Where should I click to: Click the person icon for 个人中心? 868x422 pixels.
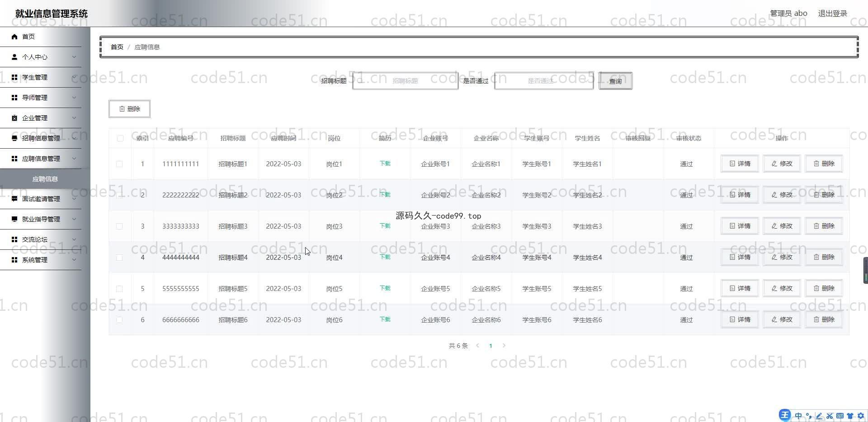(x=14, y=57)
